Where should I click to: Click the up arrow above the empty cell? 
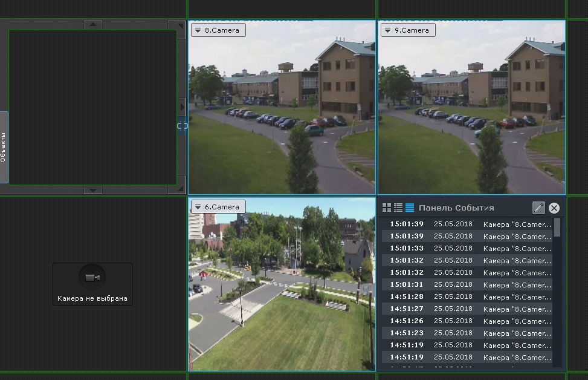point(92,25)
